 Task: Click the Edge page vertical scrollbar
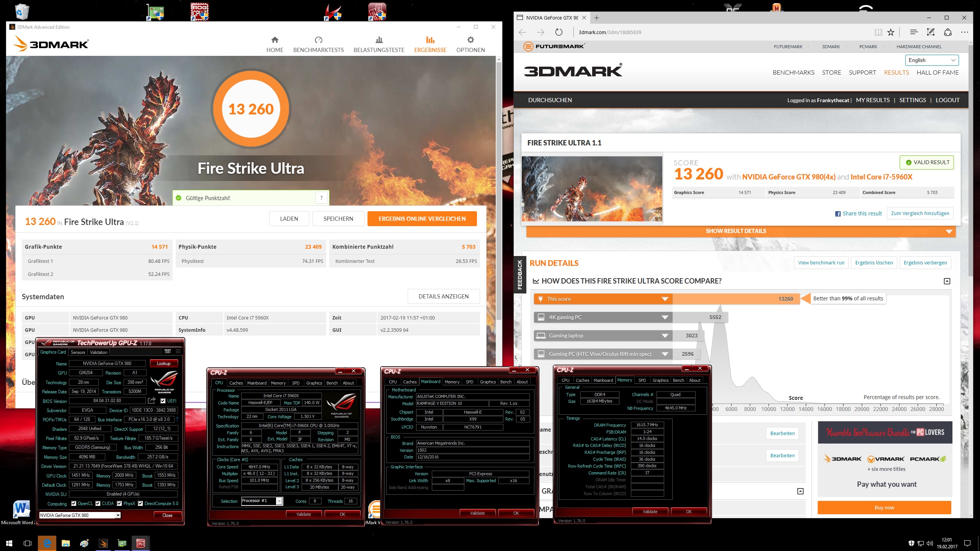(970, 161)
